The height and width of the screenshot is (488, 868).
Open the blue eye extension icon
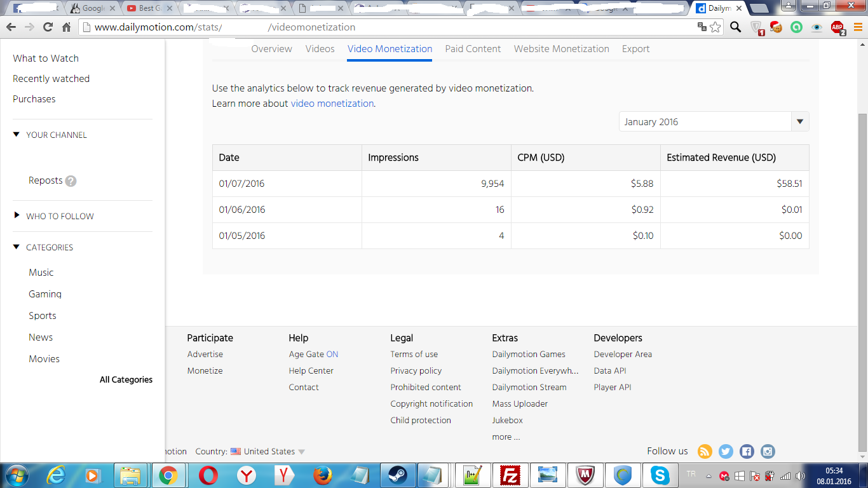[817, 27]
